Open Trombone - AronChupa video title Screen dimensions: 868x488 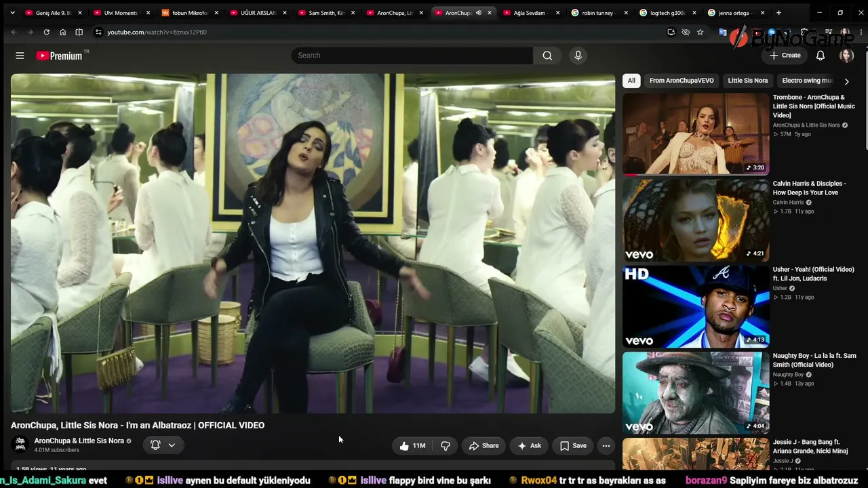[814, 106]
